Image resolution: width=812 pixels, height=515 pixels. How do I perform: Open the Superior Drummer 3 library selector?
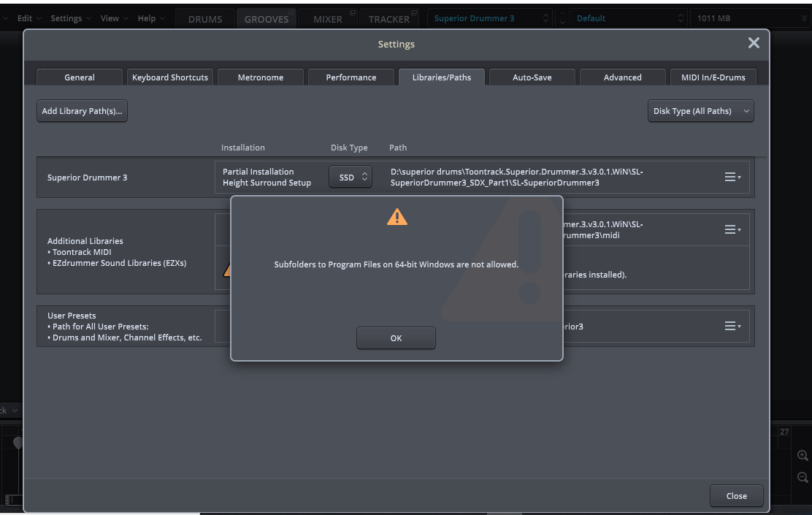click(490, 18)
